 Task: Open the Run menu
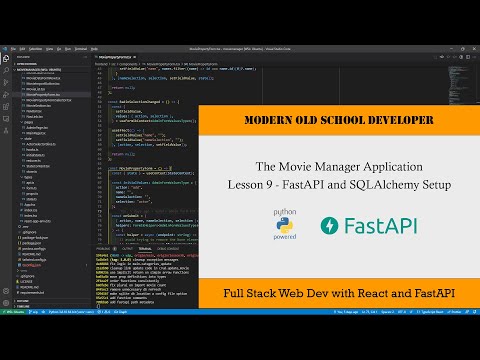coord(68,49)
